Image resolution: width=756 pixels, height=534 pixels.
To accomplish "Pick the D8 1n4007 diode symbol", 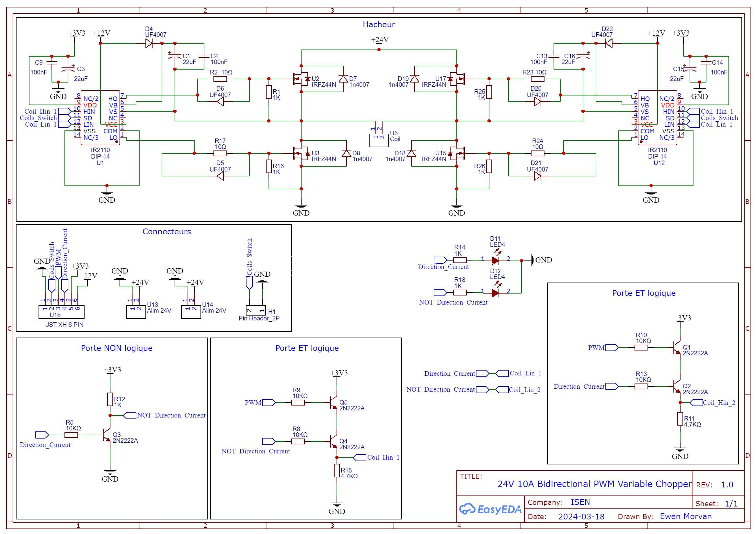I will pos(346,153).
